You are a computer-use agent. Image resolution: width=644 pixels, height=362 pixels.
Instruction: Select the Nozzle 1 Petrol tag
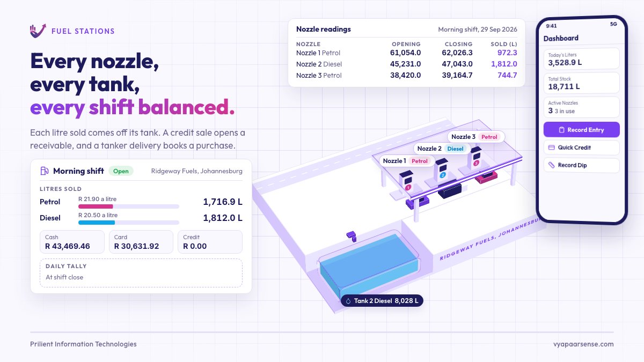[x=406, y=161]
